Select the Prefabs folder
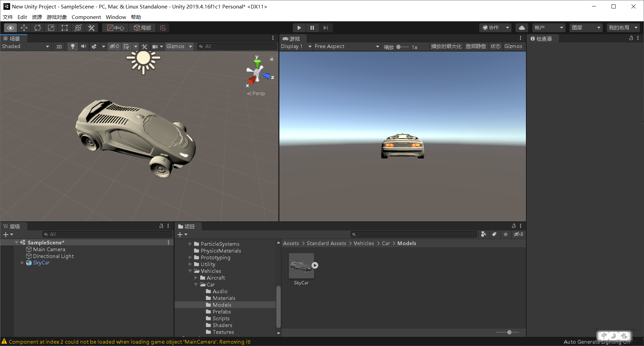The image size is (644, 346). (x=222, y=311)
